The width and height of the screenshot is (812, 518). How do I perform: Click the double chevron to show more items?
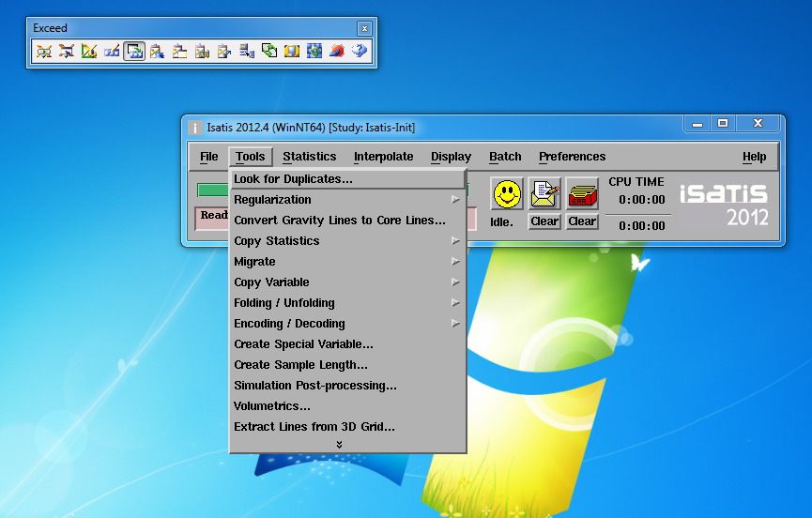click(339, 445)
